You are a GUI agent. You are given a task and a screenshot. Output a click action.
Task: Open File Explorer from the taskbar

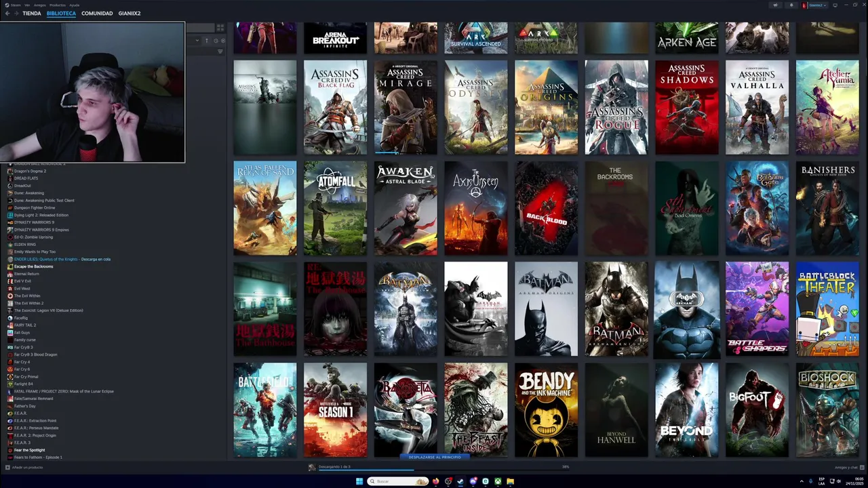510,481
